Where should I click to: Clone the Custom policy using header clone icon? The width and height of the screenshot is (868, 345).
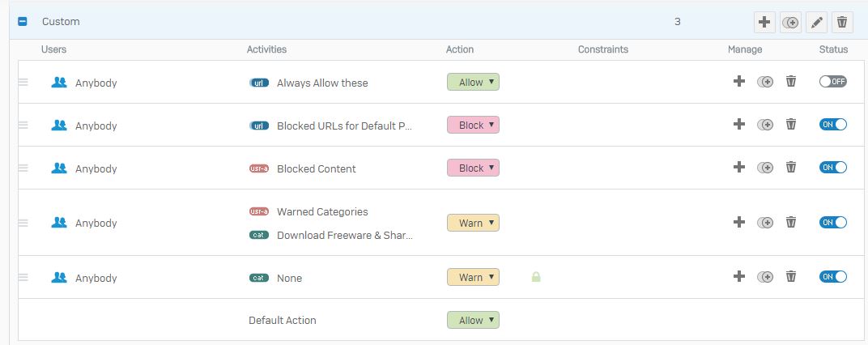(x=790, y=22)
